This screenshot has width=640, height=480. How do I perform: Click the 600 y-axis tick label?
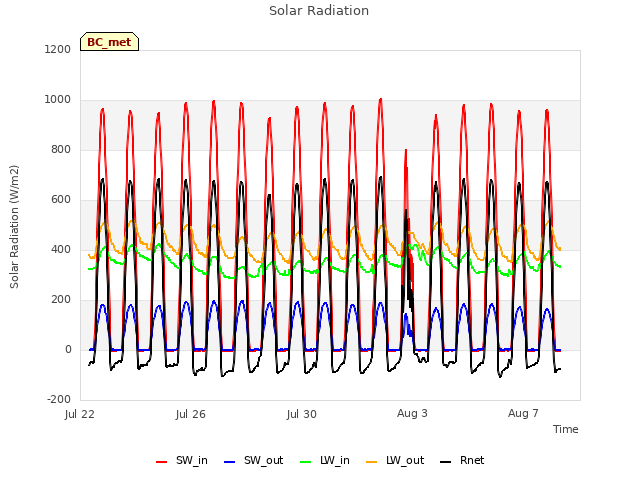pos(61,200)
